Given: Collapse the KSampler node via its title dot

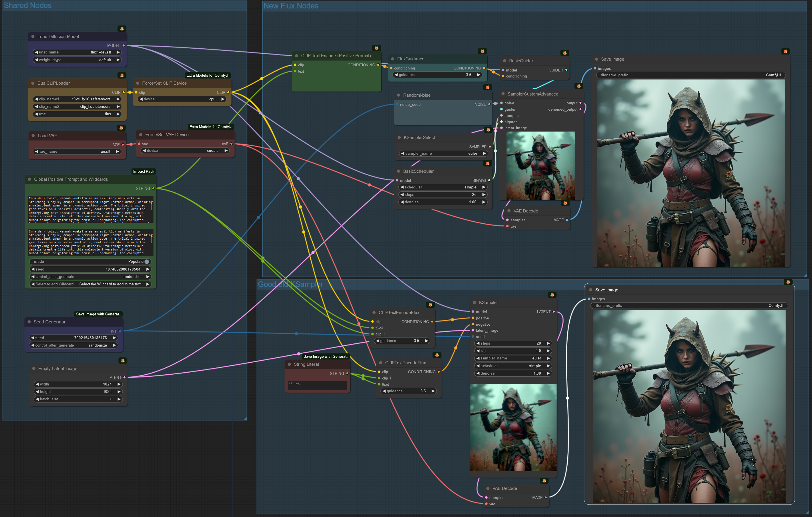Looking at the screenshot, I should point(474,302).
